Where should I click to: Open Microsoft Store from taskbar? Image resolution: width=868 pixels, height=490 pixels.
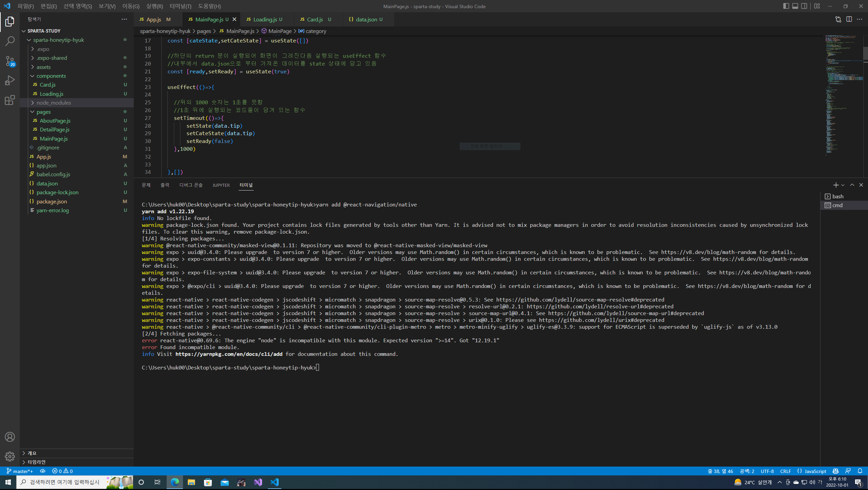[208, 482]
